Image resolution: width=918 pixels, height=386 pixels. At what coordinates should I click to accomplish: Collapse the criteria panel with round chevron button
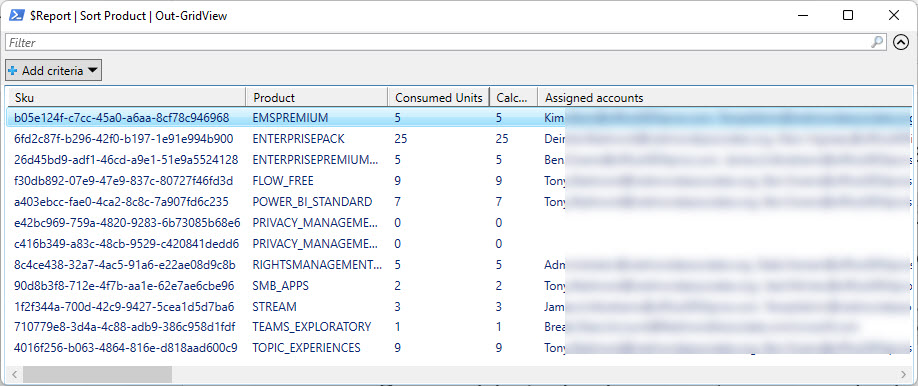900,42
